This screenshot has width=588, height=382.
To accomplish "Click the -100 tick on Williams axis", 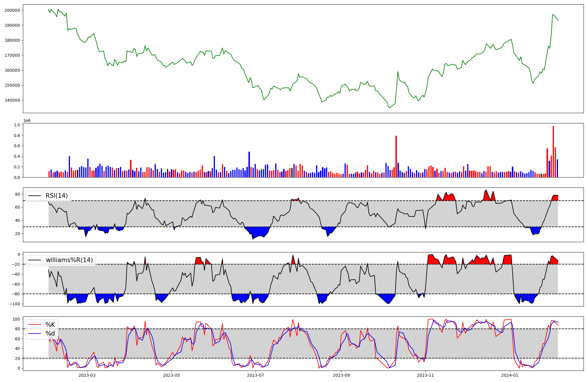I will (14, 304).
